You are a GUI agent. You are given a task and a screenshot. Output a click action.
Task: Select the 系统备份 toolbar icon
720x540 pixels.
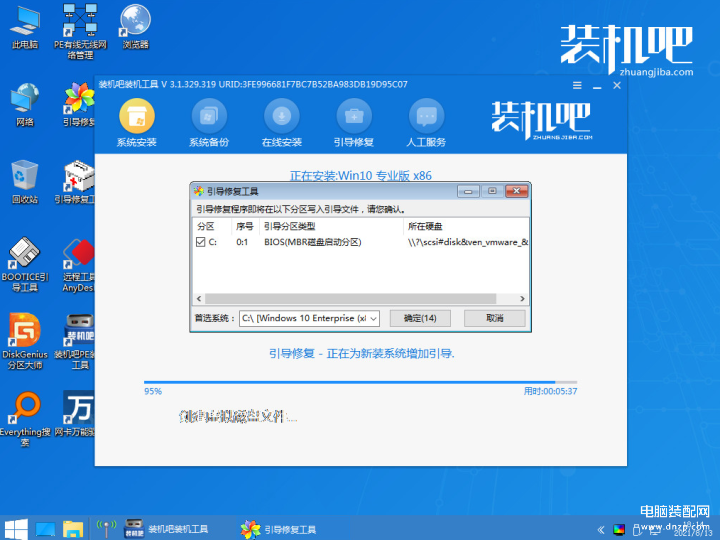coord(209,116)
